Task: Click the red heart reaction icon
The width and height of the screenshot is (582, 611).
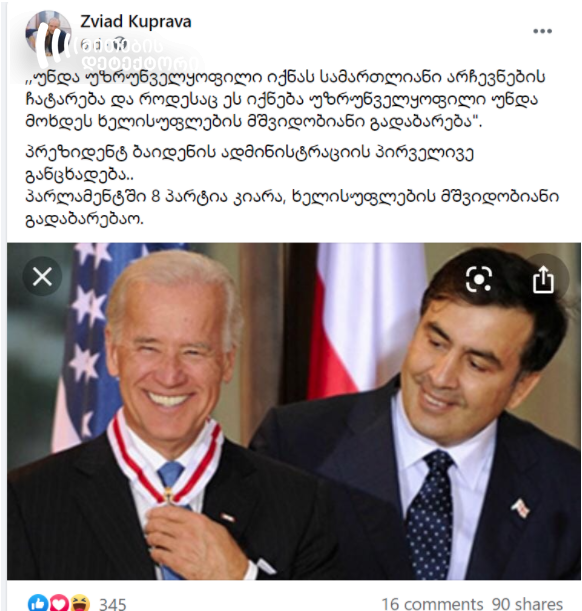Action: (59, 603)
